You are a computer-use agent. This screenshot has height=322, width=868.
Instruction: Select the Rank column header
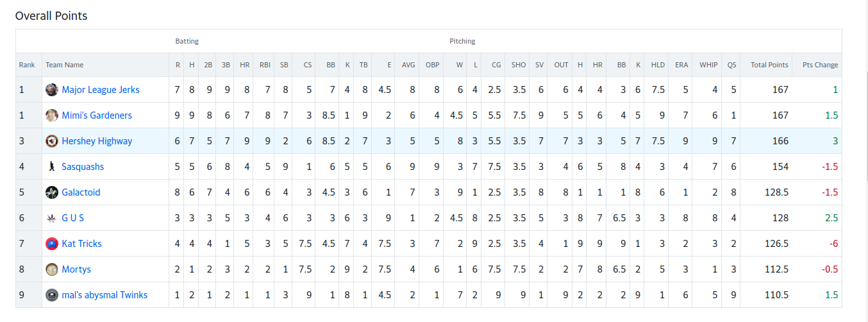pyautogui.click(x=27, y=65)
